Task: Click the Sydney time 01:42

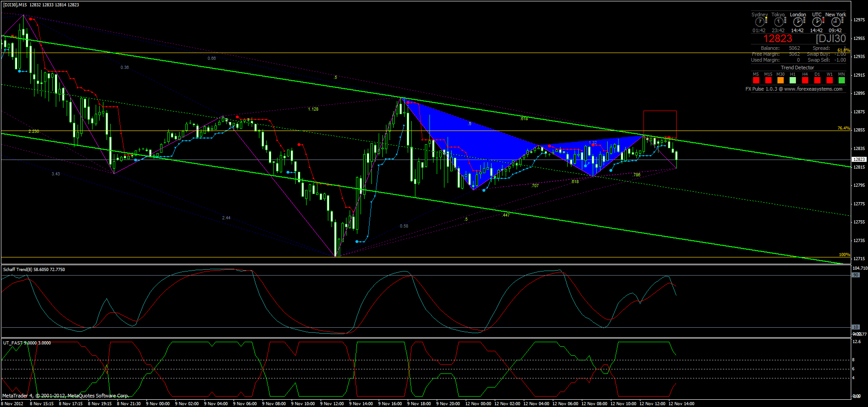Action: (759, 31)
